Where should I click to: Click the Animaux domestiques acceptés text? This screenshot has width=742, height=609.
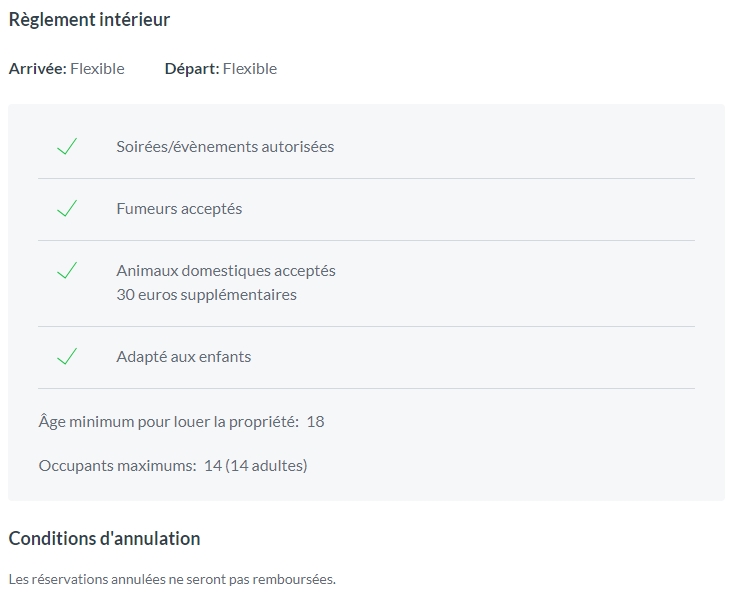click(x=226, y=271)
